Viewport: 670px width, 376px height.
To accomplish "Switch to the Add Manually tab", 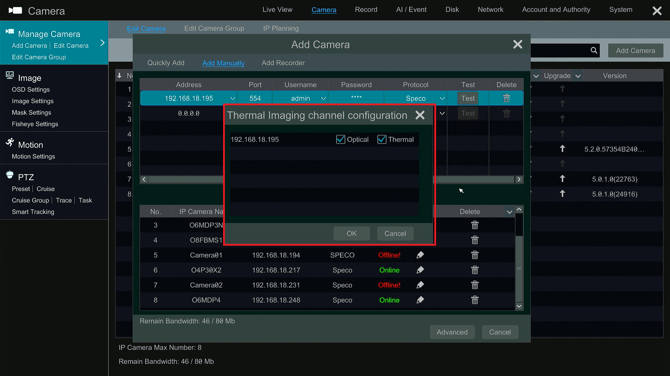I will 223,63.
